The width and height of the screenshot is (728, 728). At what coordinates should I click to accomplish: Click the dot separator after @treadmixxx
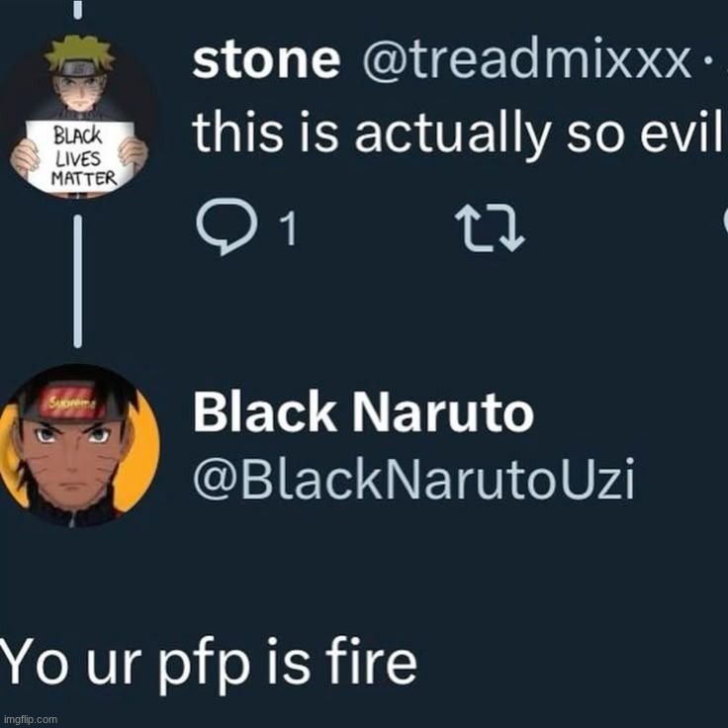707,60
